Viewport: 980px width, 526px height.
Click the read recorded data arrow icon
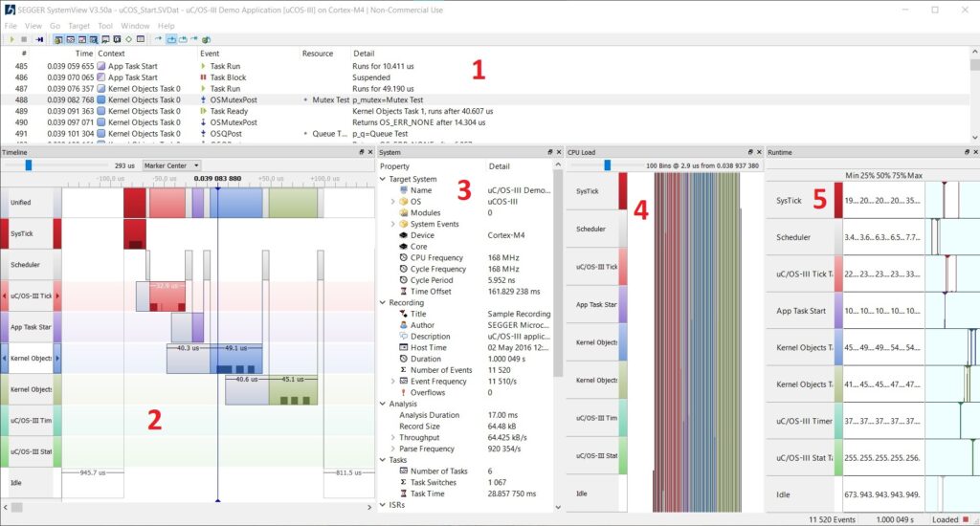39,39
